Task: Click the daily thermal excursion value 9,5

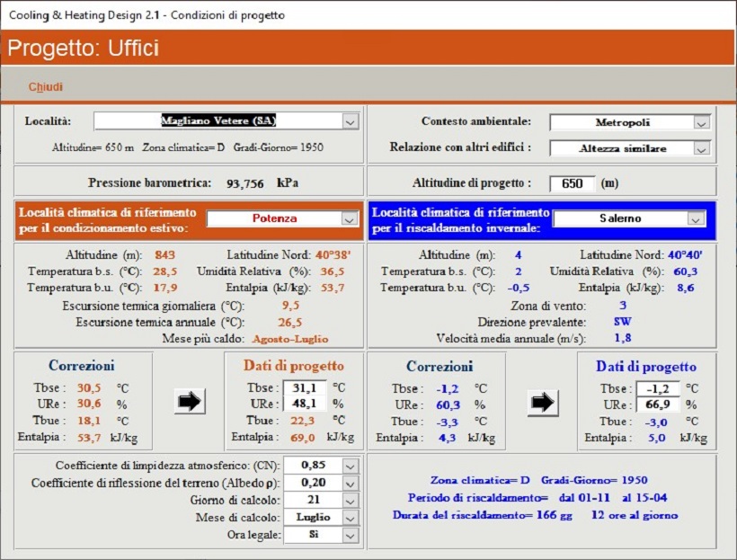Action: pos(290,306)
